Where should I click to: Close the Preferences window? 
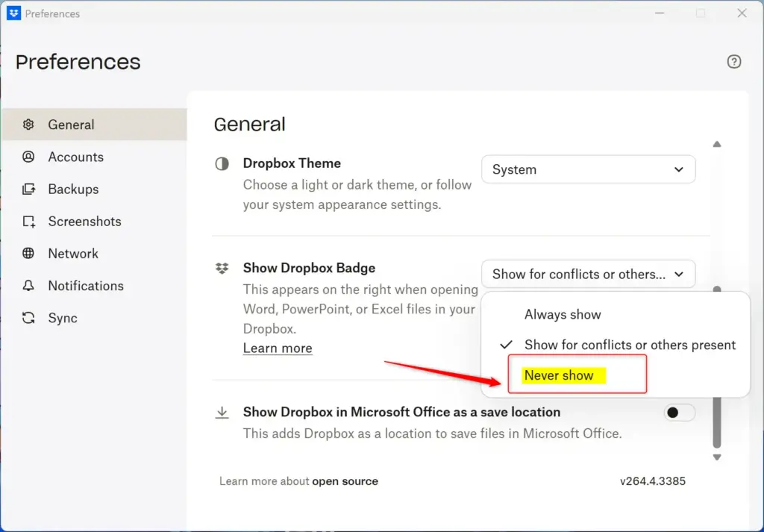(742, 13)
